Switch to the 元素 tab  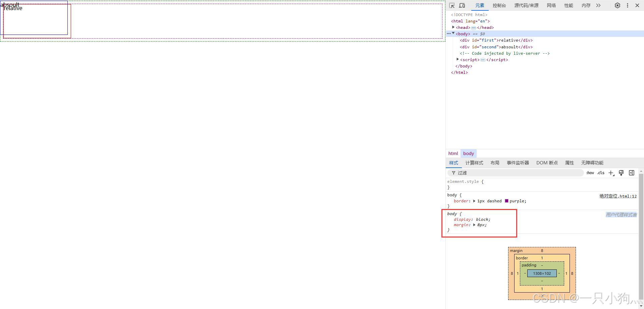point(480,5)
